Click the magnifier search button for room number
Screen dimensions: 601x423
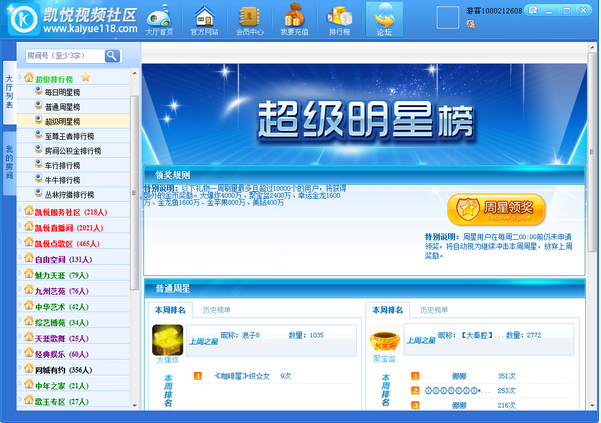(112, 55)
